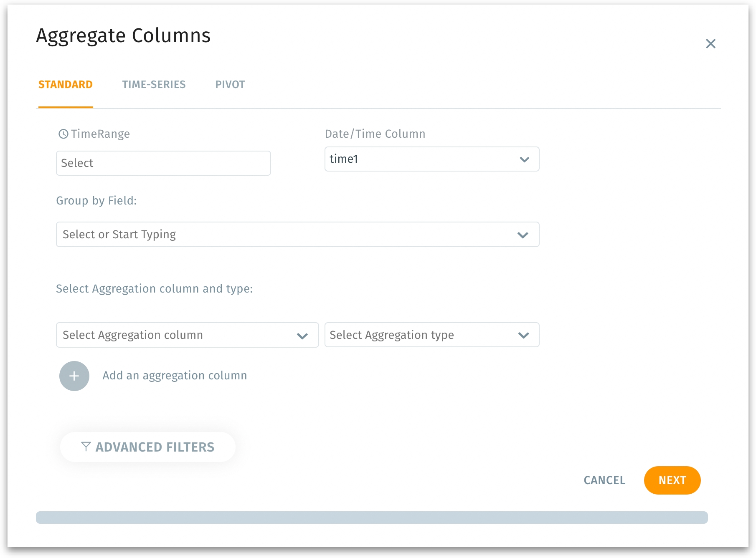Switch to the Time-Series tab
Image resolution: width=756 pixels, height=558 pixels.
pos(154,85)
